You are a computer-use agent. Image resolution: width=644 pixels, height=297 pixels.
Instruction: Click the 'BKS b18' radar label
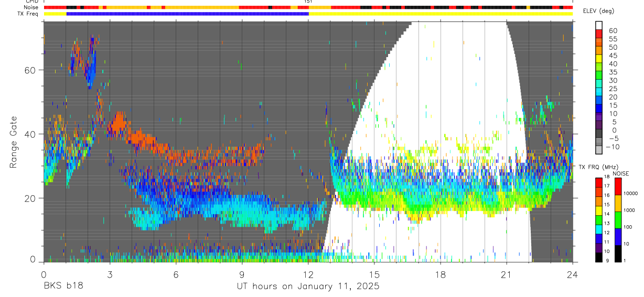coord(63,287)
